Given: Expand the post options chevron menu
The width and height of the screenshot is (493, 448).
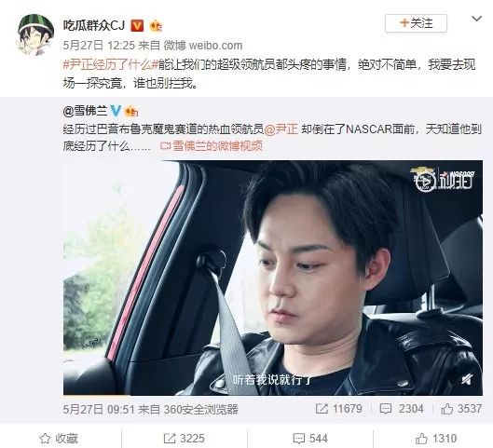Looking at the screenshot, I should [x=476, y=19].
